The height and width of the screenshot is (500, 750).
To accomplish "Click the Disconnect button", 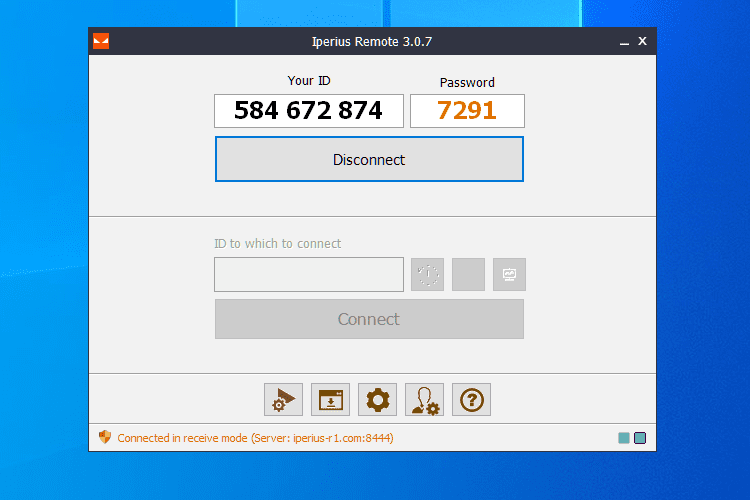I will coord(369,159).
